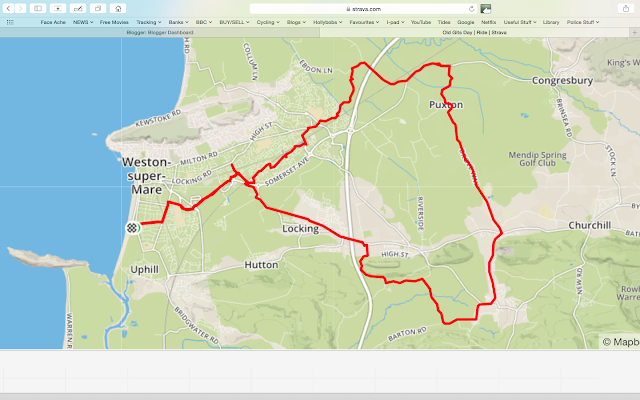Click the green extension icon beside address bar
Viewport: 640px width, 400px height.
pos(485,9)
